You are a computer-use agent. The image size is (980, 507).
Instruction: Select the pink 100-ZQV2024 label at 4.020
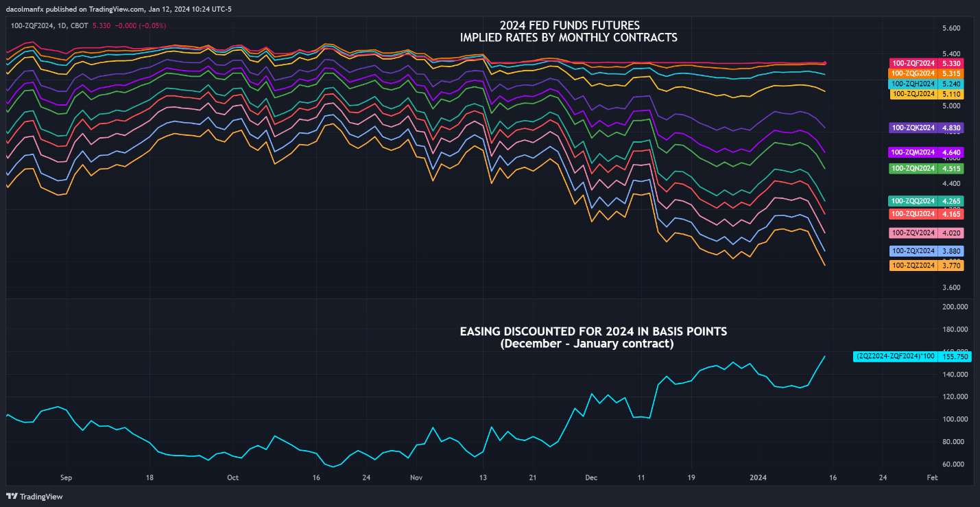coord(927,233)
